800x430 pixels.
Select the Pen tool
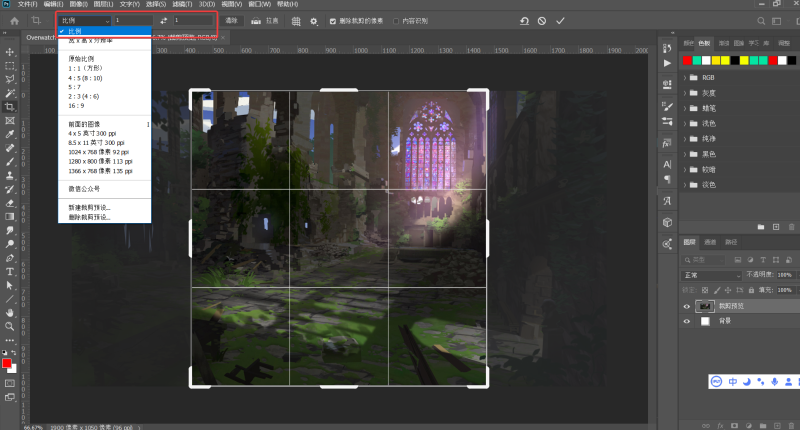coord(10,258)
